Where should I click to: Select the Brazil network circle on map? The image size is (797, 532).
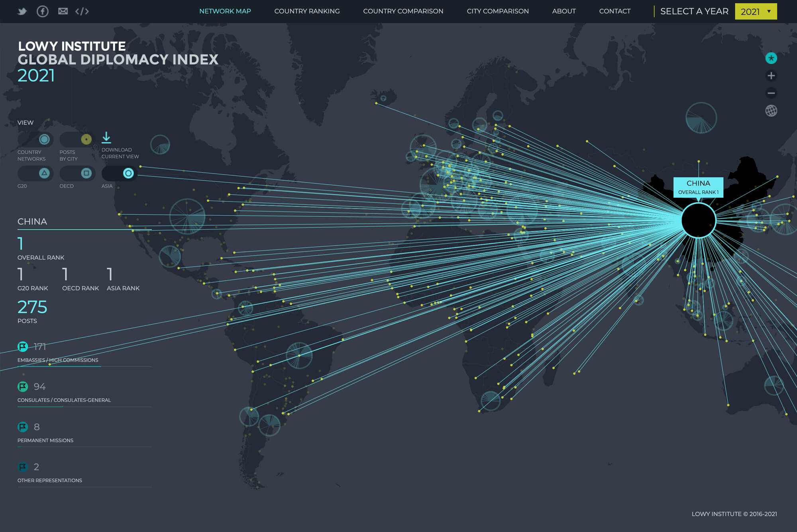coord(299,355)
